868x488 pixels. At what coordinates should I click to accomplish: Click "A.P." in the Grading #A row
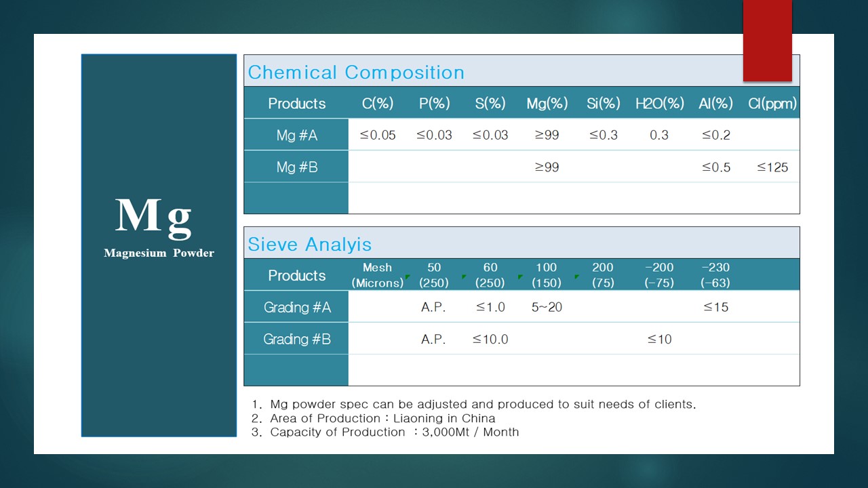pyautogui.click(x=433, y=307)
